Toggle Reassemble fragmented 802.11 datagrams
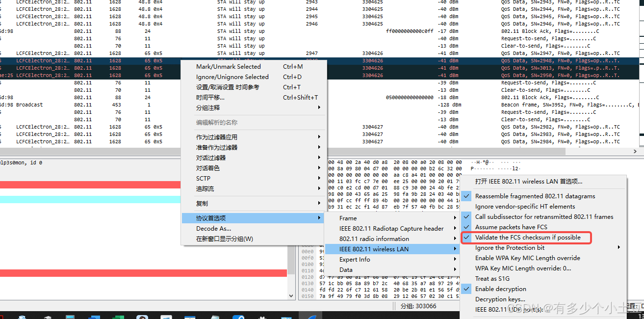Viewport: 644px width, 319px height. point(543,196)
